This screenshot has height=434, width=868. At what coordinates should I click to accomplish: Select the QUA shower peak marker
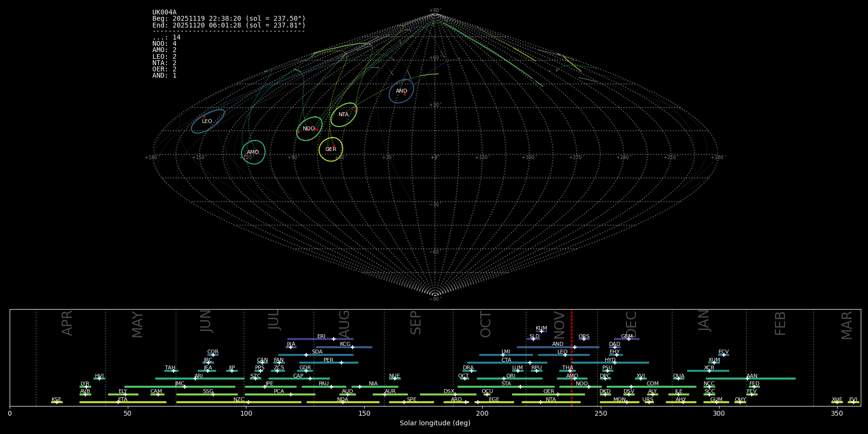tap(678, 379)
